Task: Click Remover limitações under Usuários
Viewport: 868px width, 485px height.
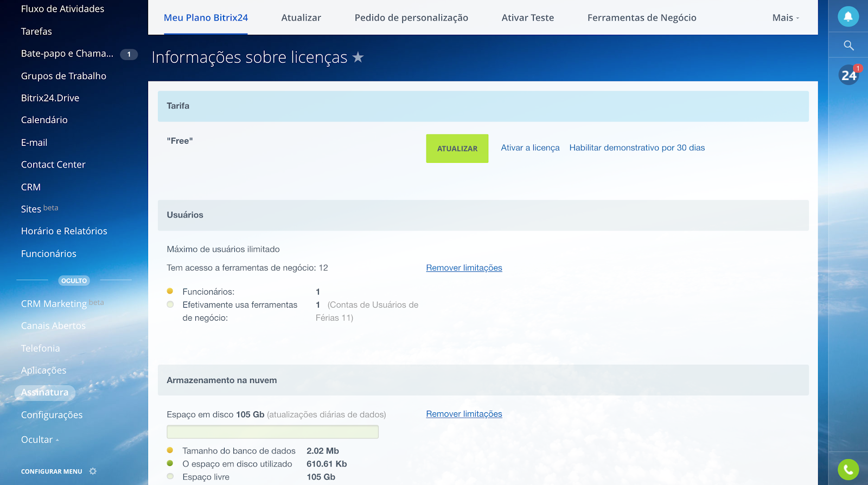Action: [464, 267]
